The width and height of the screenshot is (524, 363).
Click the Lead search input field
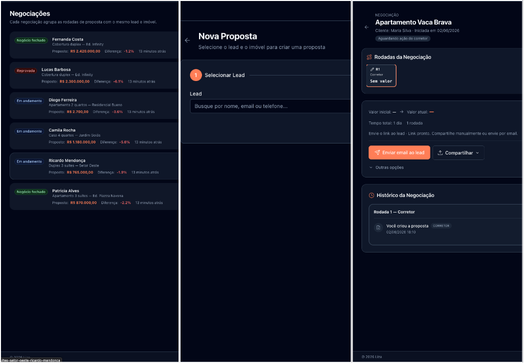270,106
